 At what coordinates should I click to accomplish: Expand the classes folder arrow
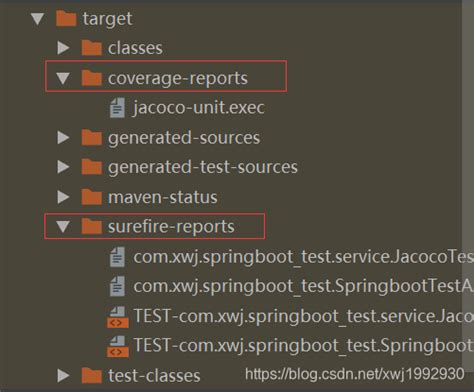[x=63, y=48]
